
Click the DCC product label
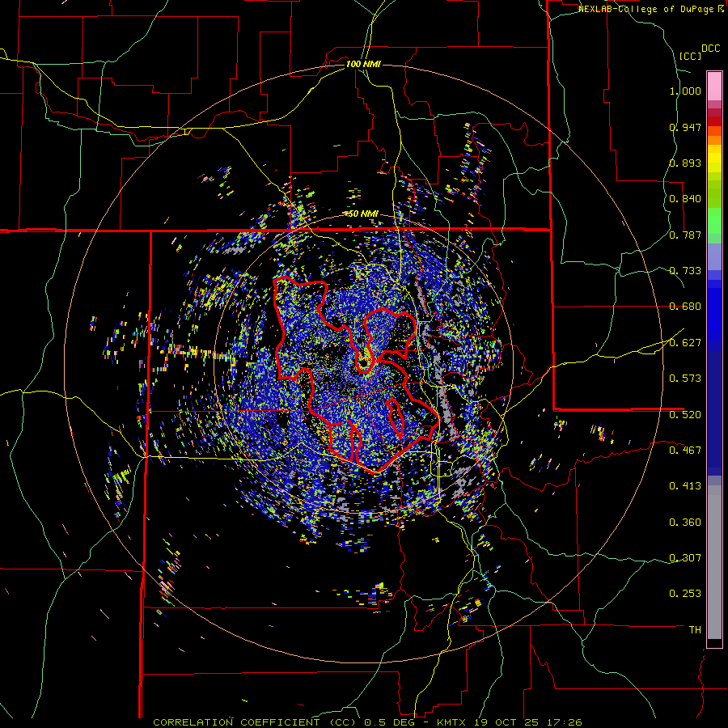click(710, 49)
